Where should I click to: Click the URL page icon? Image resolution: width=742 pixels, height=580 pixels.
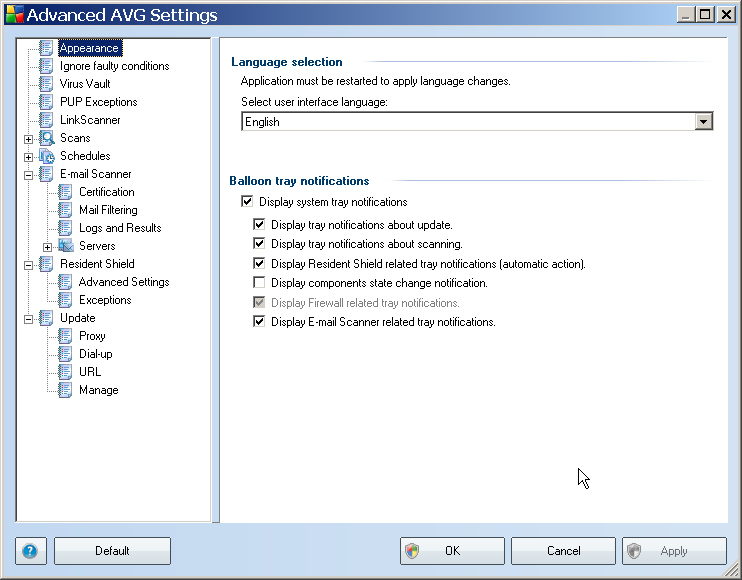tap(65, 371)
